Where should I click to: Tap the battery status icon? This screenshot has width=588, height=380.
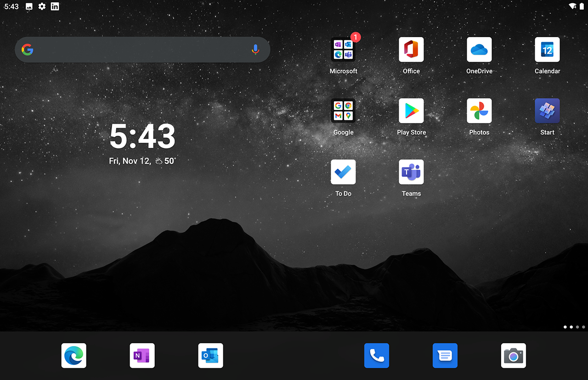pos(582,6)
